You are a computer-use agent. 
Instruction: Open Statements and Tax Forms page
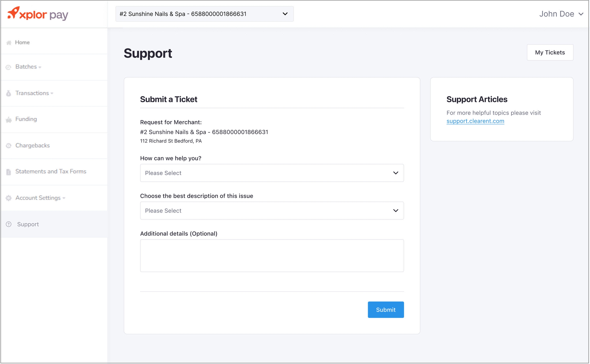click(51, 171)
